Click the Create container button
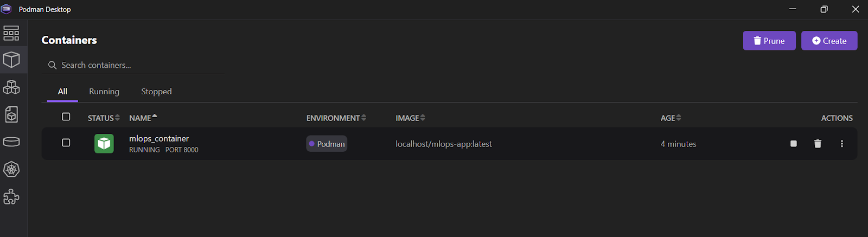Screen dimensions: 868x237 pos(829,41)
